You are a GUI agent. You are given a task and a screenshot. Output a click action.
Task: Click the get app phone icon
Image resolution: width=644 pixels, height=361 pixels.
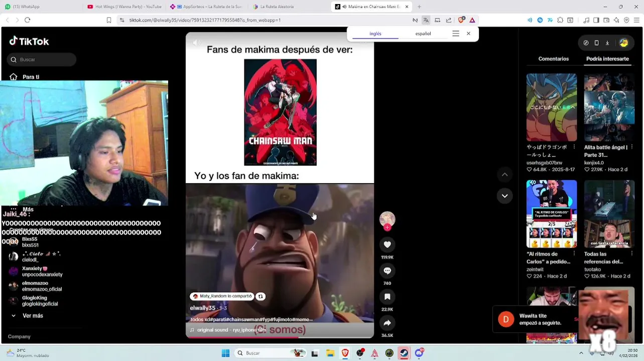coord(596,43)
